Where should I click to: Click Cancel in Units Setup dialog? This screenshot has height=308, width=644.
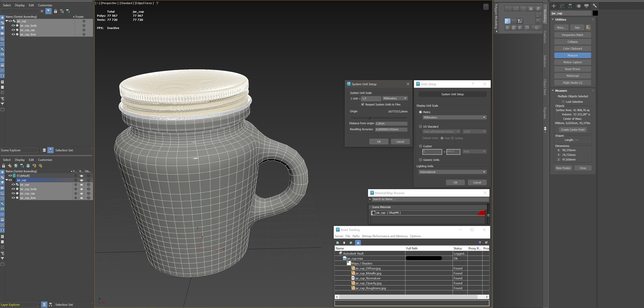click(x=477, y=182)
